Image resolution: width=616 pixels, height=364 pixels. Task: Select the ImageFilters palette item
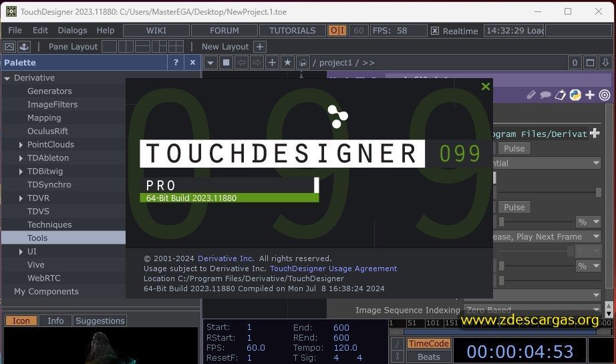pos(52,104)
